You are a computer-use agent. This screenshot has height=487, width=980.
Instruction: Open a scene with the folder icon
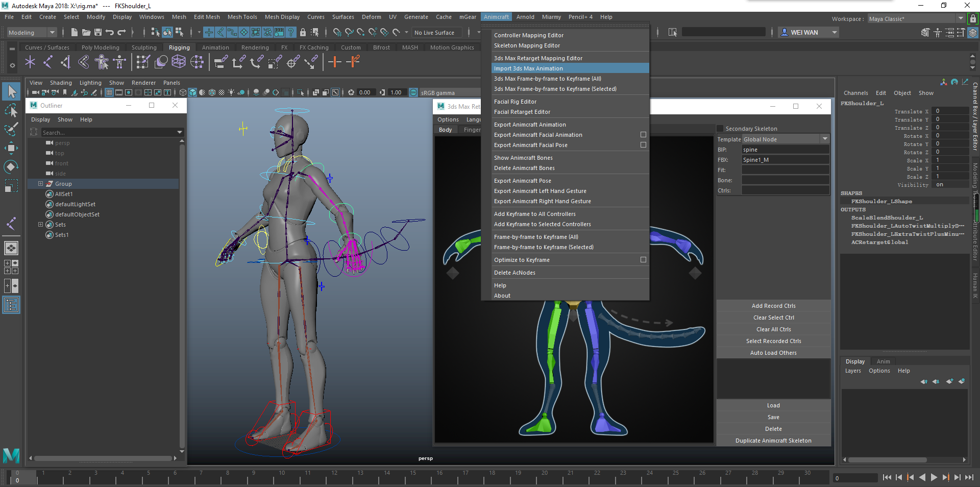(x=86, y=32)
